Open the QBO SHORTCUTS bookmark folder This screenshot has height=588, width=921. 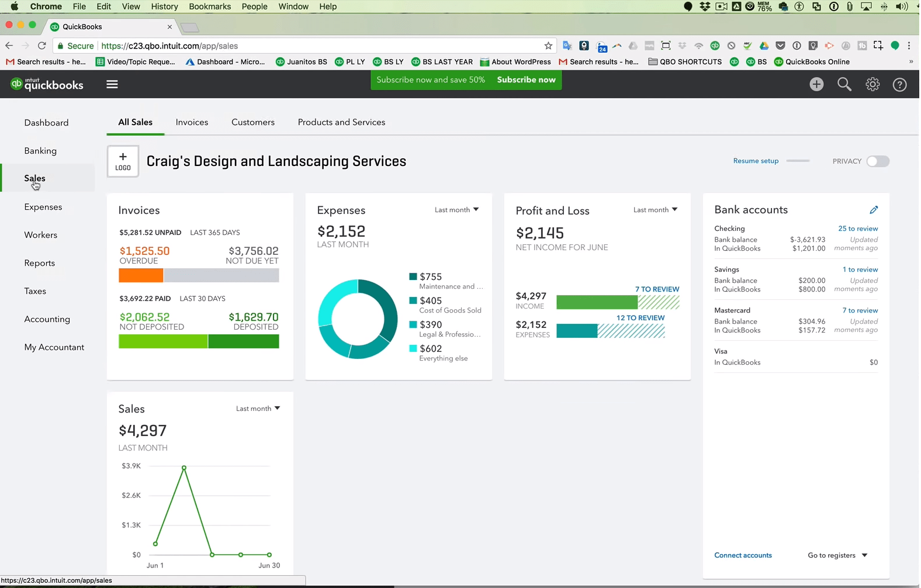click(685, 61)
